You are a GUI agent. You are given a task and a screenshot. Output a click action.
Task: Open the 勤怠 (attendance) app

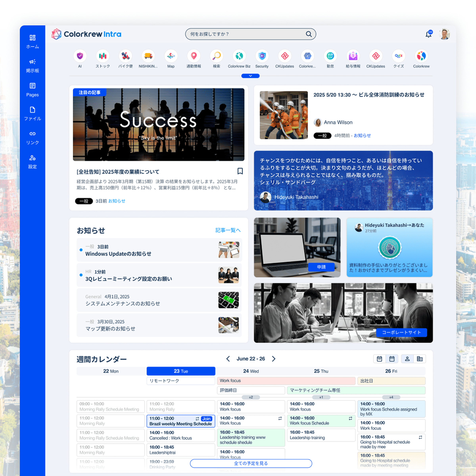[x=330, y=56]
